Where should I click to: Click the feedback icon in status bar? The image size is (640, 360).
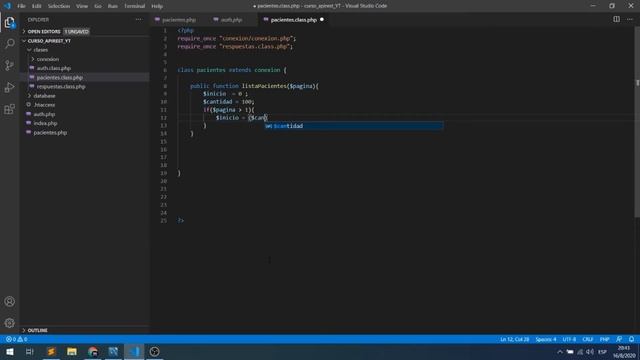[x=619, y=339]
